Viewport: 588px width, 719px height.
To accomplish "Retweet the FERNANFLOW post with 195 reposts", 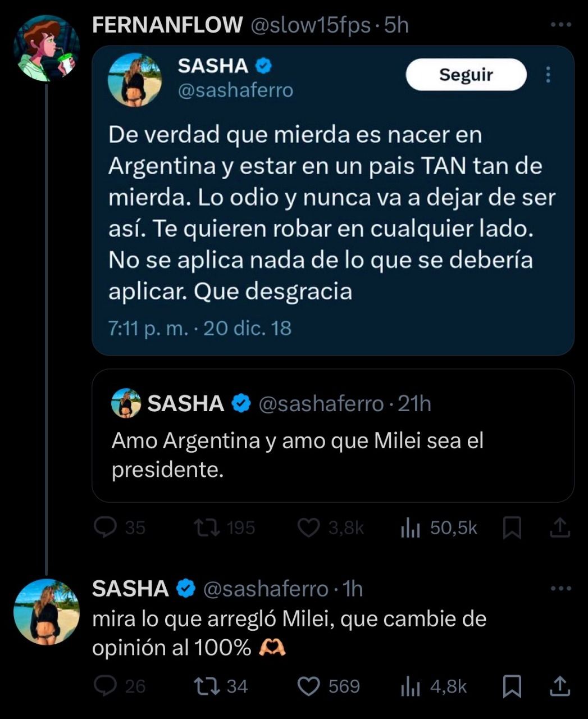I will [207, 527].
